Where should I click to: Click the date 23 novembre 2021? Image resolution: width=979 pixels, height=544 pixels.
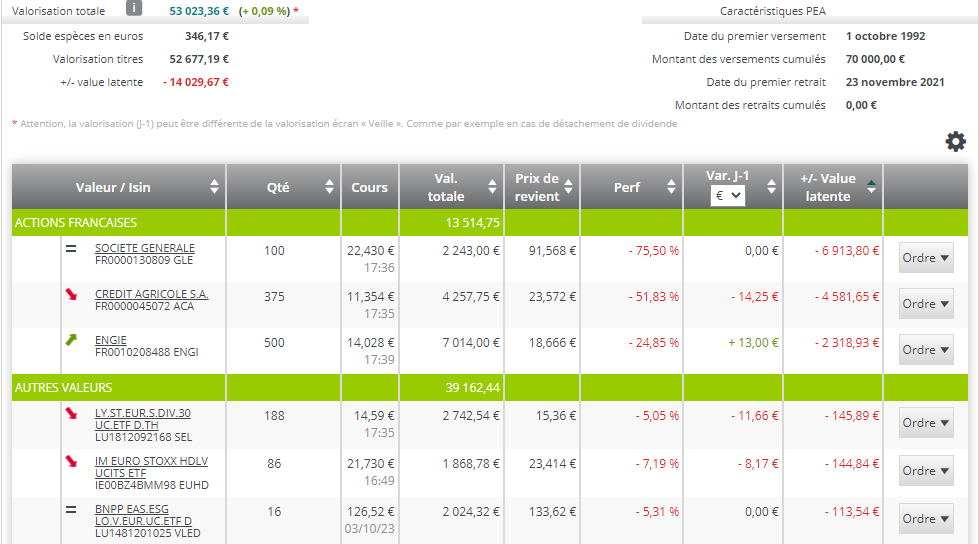click(x=895, y=82)
